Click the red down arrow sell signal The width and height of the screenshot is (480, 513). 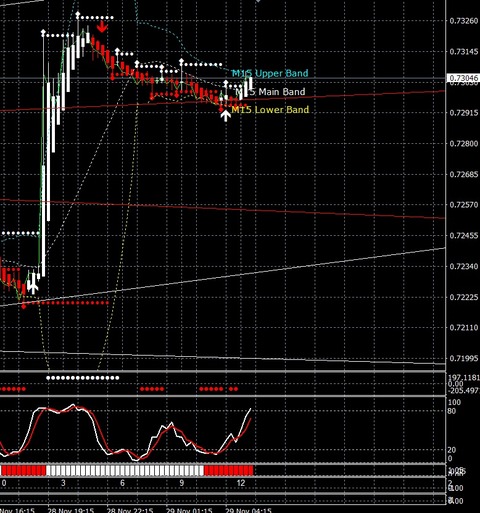102,27
